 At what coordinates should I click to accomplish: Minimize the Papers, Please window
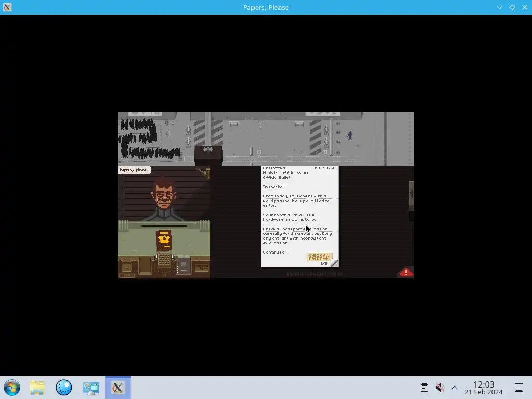click(x=500, y=7)
